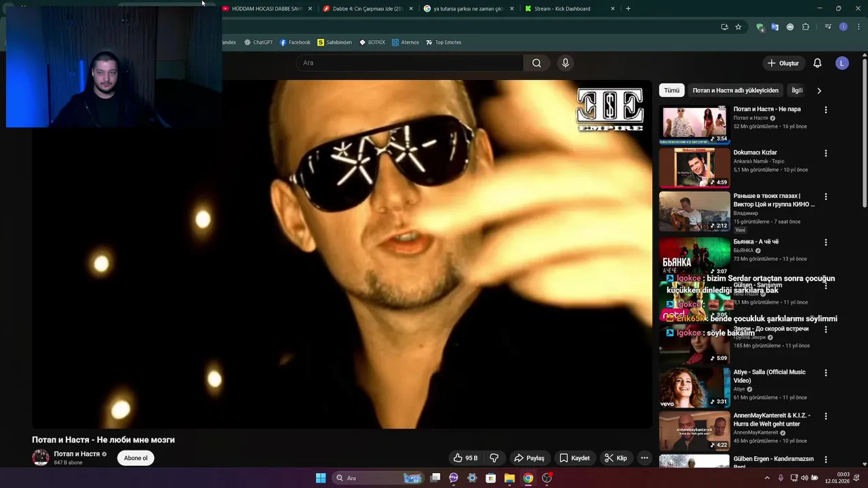The image size is (868, 488).
Task: Click the Paylaş share button
Action: [x=529, y=458]
